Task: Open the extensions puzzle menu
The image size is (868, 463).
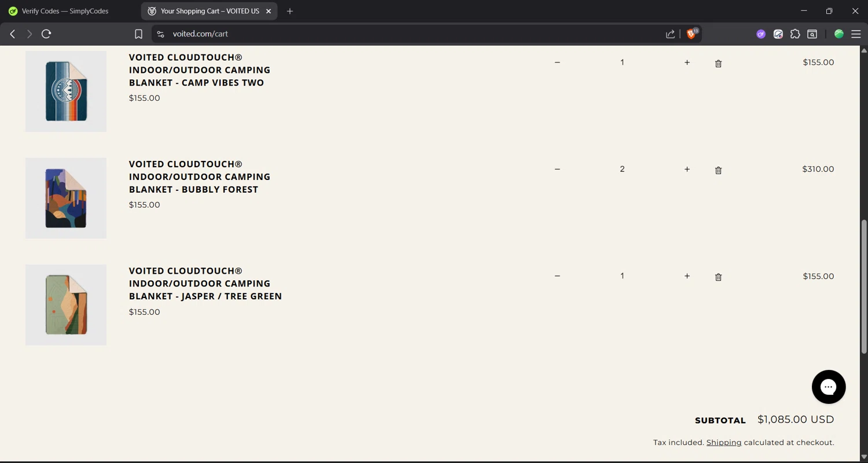Action: (x=795, y=34)
